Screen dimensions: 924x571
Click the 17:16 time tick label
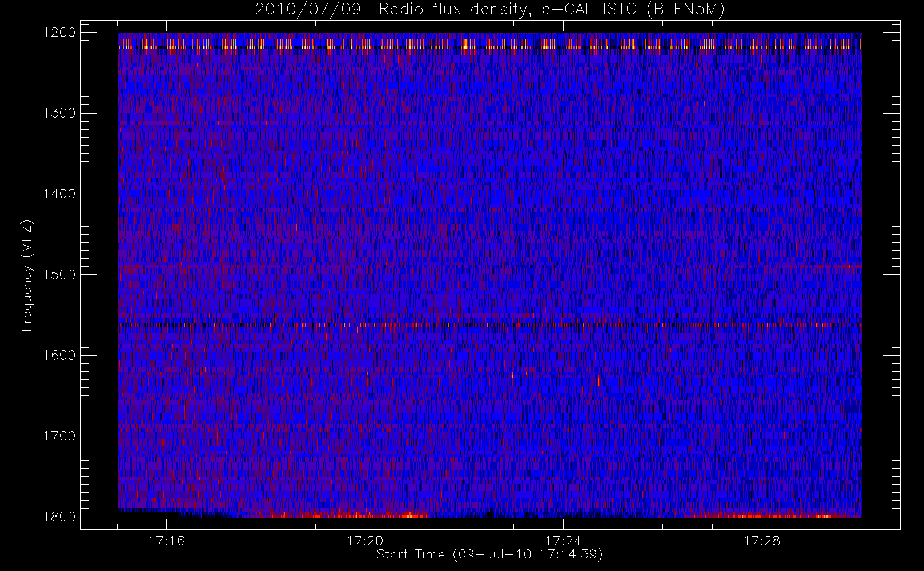[167, 541]
